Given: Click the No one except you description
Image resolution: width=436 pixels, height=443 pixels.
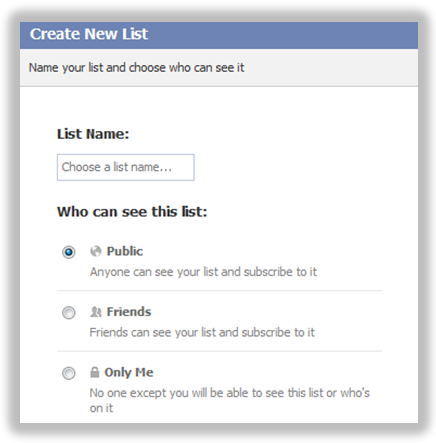Looking at the screenshot, I should click(230, 400).
